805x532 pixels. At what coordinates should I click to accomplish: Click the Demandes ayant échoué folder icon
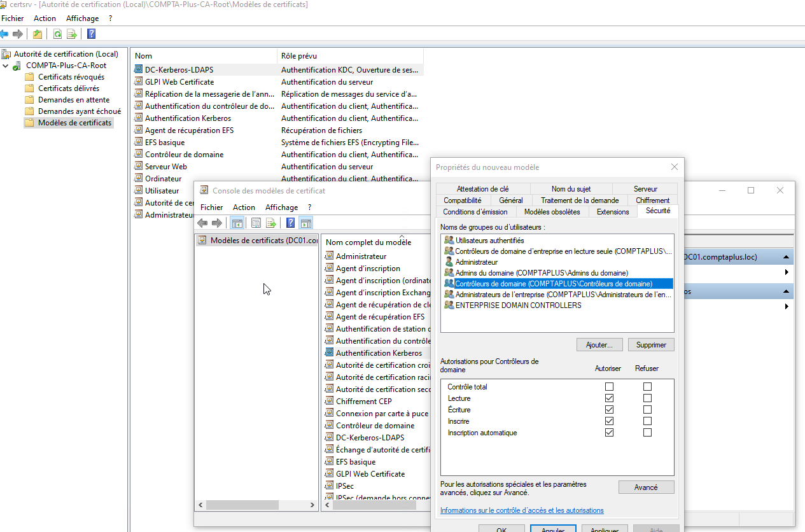[29, 111]
